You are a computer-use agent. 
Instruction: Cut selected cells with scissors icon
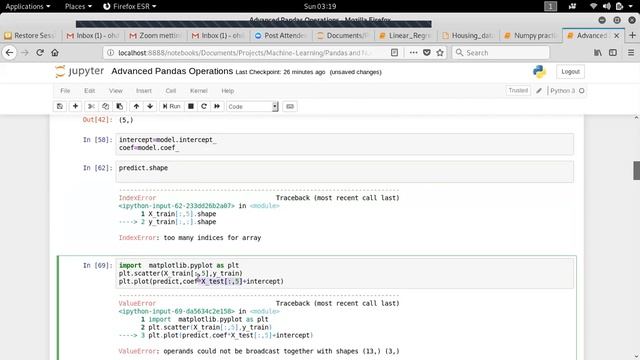click(91, 107)
